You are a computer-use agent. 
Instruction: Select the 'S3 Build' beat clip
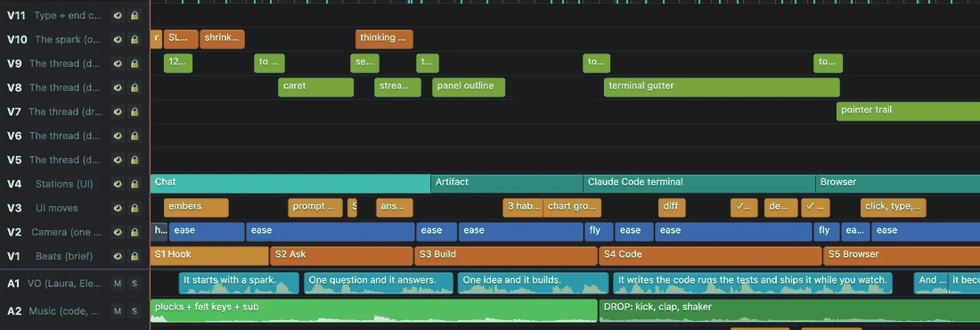coord(506,256)
